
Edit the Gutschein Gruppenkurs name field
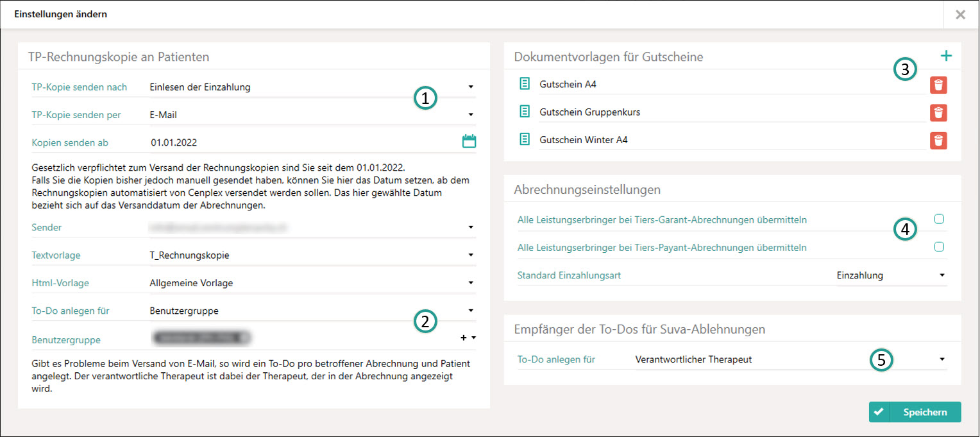coord(732,112)
